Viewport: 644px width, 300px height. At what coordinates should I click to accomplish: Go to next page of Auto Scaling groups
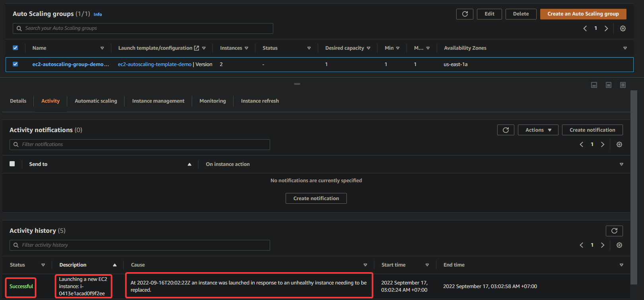point(606,29)
